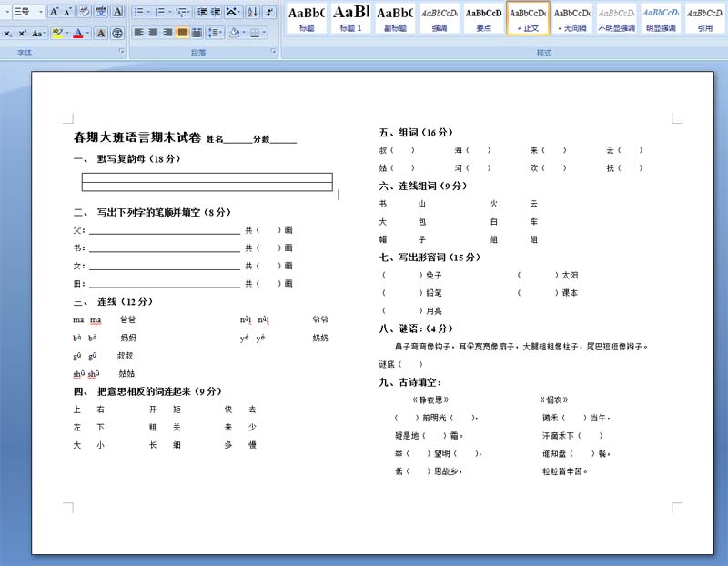Toggle subscript formatting

[x=8, y=33]
